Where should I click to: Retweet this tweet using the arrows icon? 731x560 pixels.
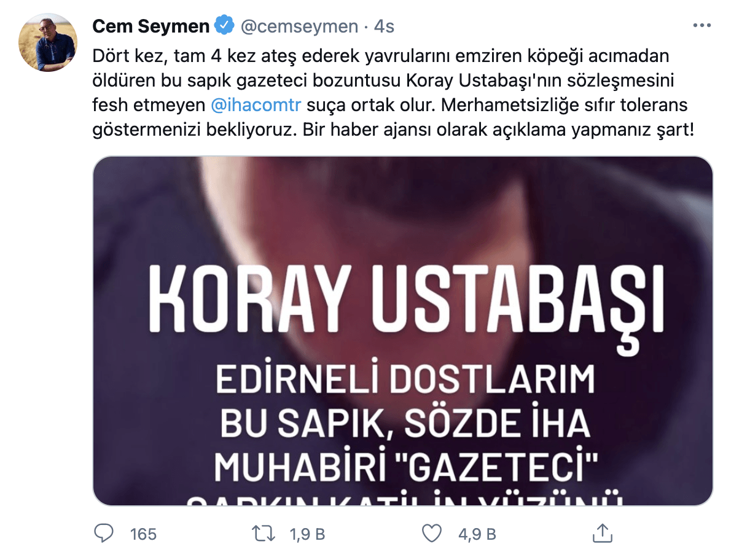point(264,534)
